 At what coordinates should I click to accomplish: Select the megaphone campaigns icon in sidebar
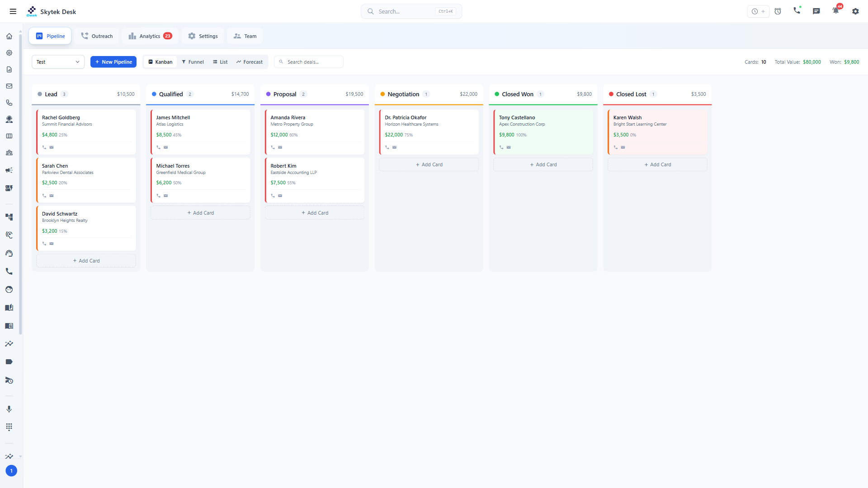point(9,170)
